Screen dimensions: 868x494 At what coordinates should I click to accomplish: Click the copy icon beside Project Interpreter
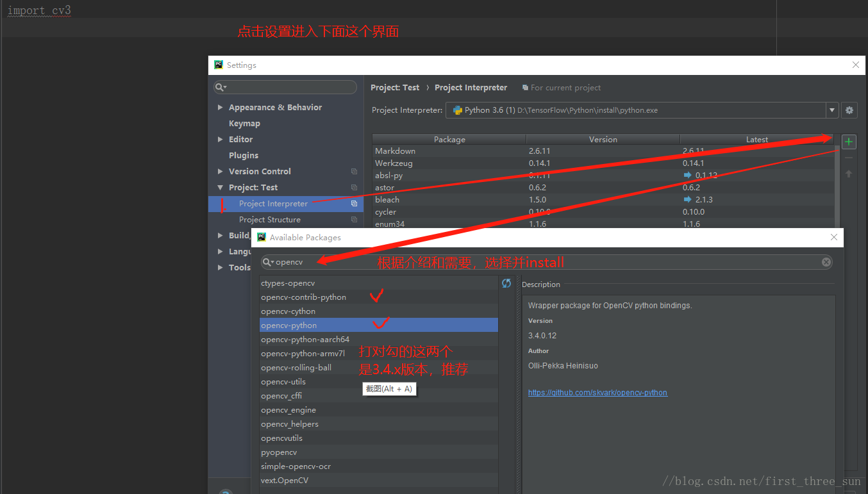pos(354,204)
